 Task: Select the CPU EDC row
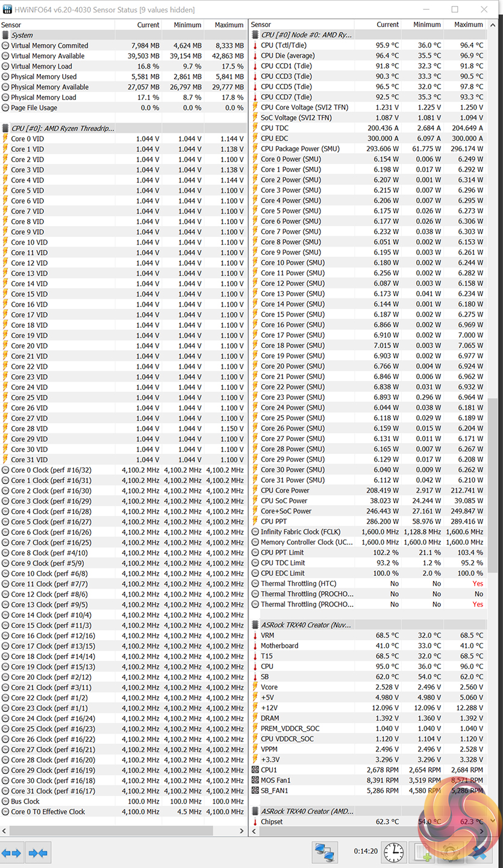coord(368,138)
